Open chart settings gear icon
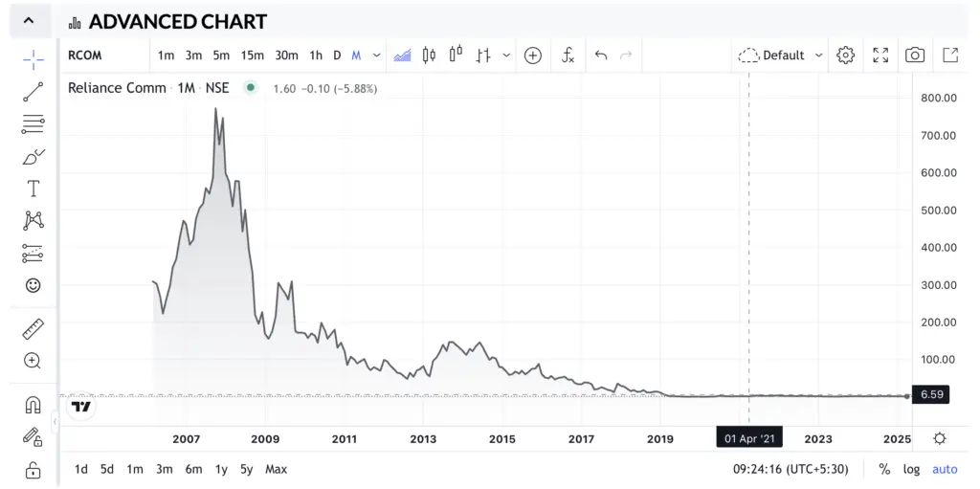 (x=845, y=55)
